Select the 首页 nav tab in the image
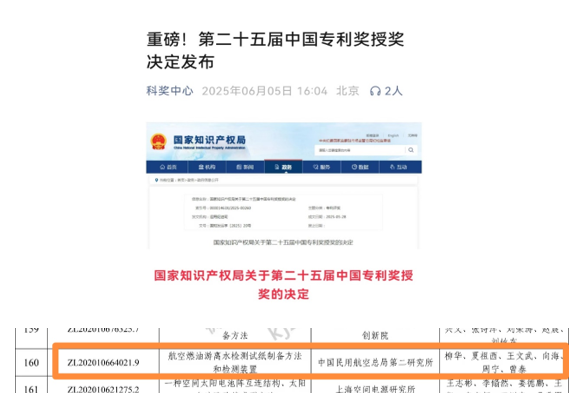 (168, 167)
